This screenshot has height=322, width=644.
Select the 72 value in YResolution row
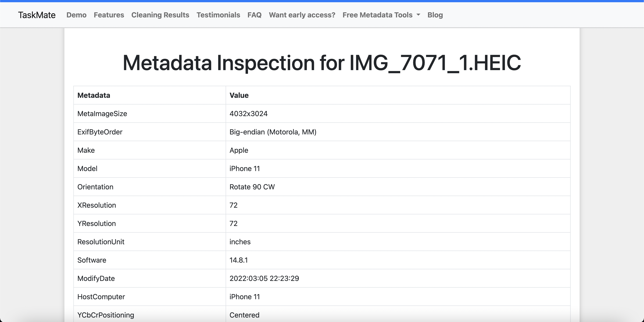(233, 223)
